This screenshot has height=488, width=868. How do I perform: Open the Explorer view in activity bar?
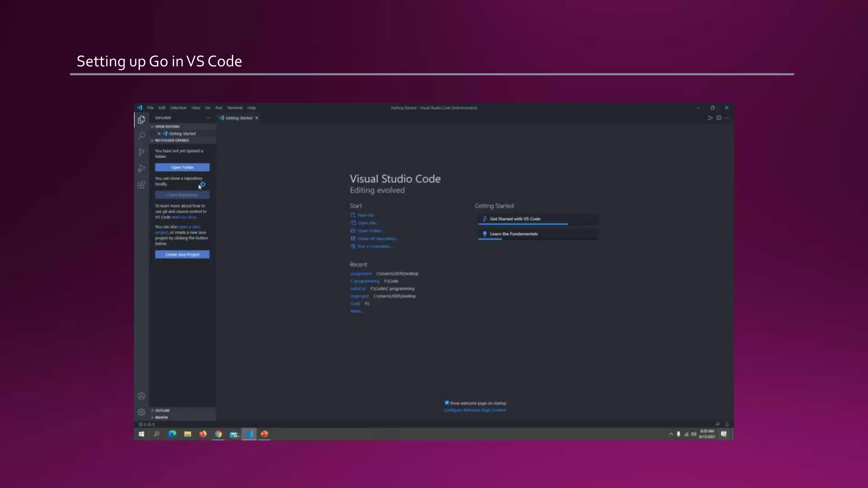point(142,120)
